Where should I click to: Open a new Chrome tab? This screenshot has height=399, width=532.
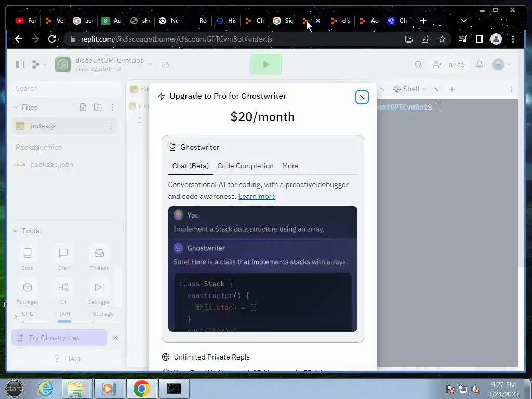click(x=423, y=21)
